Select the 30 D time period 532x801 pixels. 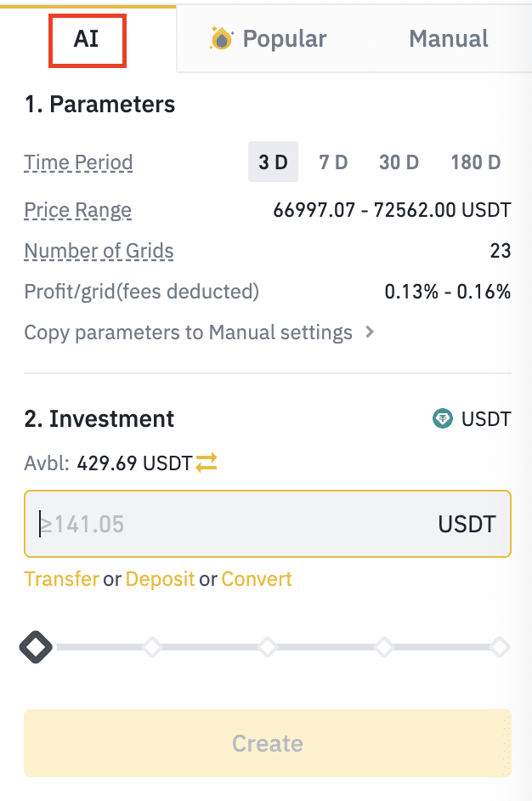(399, 162)
